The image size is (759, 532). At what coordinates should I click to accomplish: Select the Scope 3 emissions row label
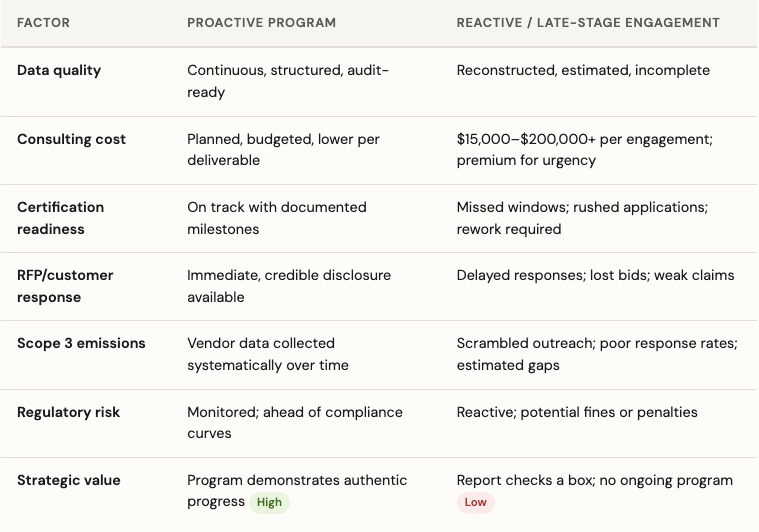click(81, 343)
